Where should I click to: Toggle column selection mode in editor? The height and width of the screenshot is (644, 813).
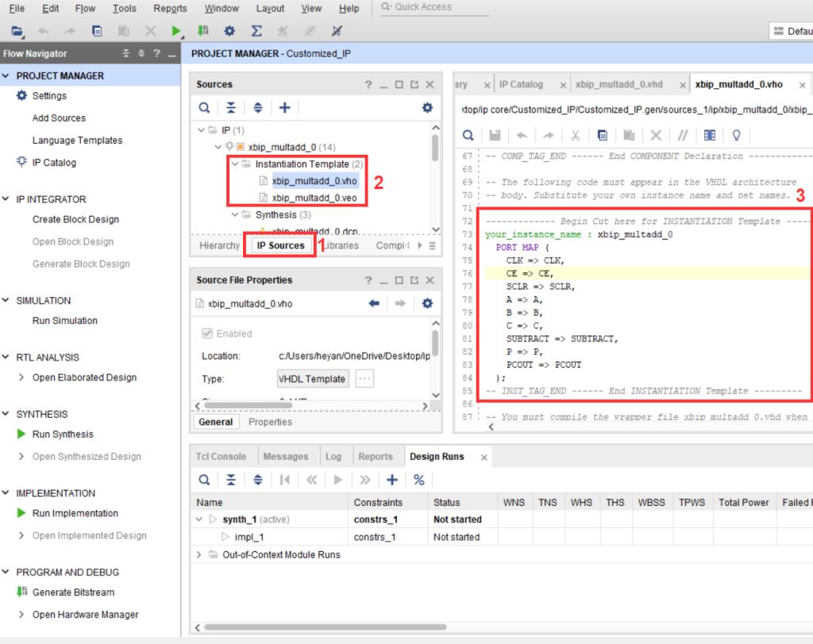[x=710, y=135]
